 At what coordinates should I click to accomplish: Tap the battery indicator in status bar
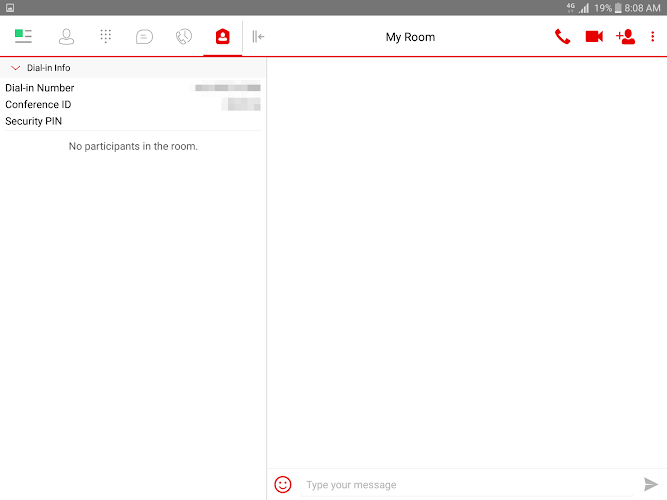(x=618, y=8)
